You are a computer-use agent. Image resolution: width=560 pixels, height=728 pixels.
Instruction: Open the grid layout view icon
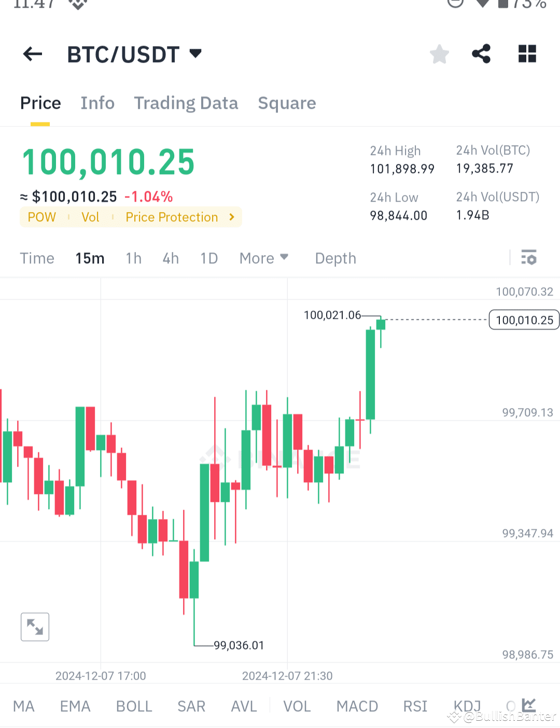click(x=527, y=53)
